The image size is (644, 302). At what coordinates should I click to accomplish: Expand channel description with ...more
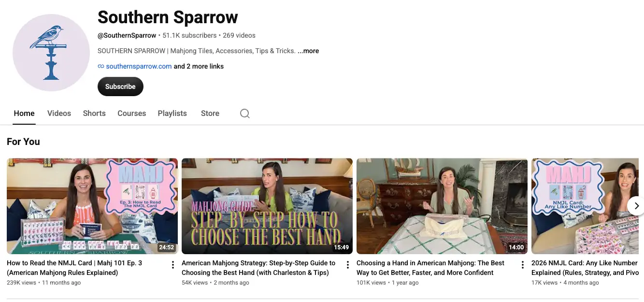[308, 51]
